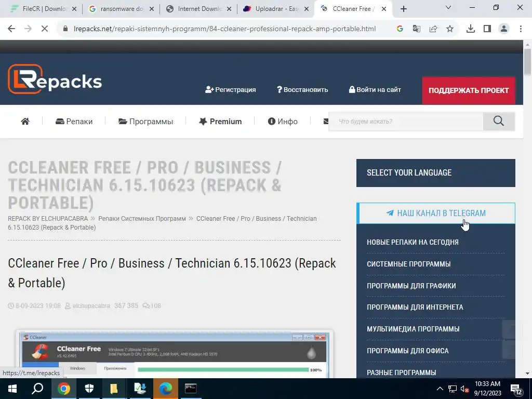This screenshot has width=532, height=399.
Task: Open the CCleaner screenshot thumbnail
Action: tap(175, 354)
